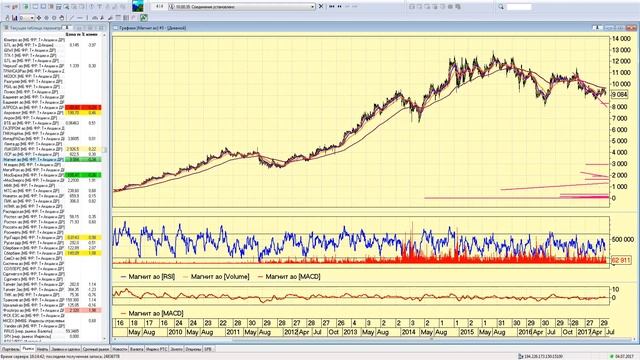
Task: Click the bar chart icon in second toolbar
Action: click(x=14, y=18)
